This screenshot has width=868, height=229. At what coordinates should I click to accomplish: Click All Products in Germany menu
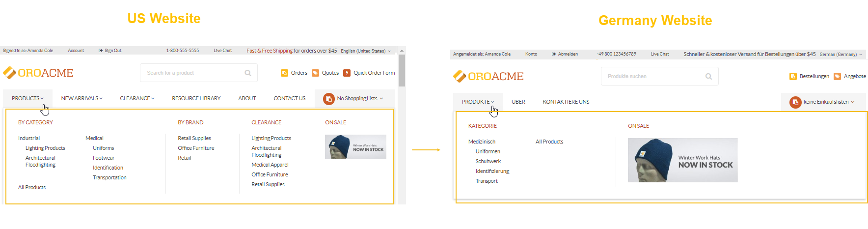(549, 142)
